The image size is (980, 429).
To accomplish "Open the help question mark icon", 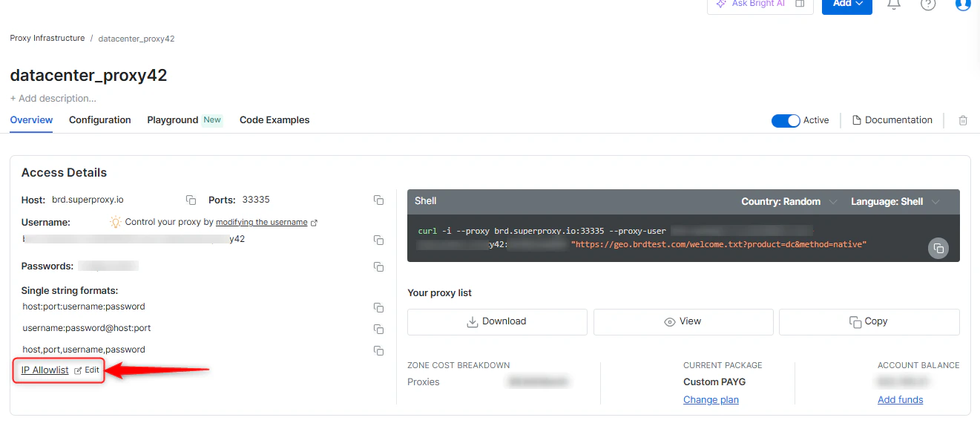I will [928, 4].
